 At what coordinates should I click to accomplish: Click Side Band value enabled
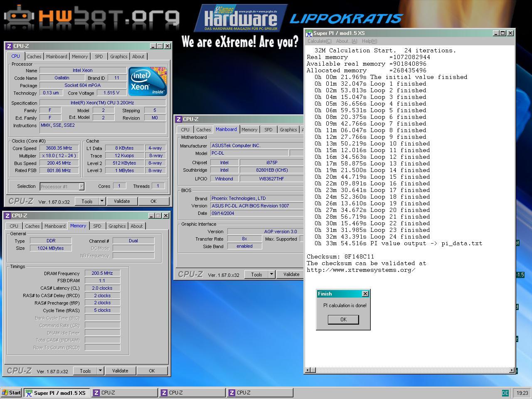tap(244, 246)
